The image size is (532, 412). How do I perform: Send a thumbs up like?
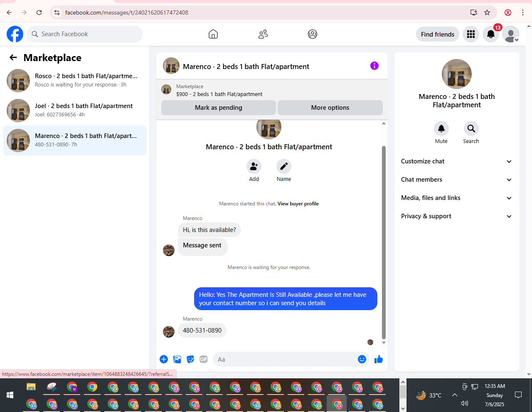[x=379, y=359]
